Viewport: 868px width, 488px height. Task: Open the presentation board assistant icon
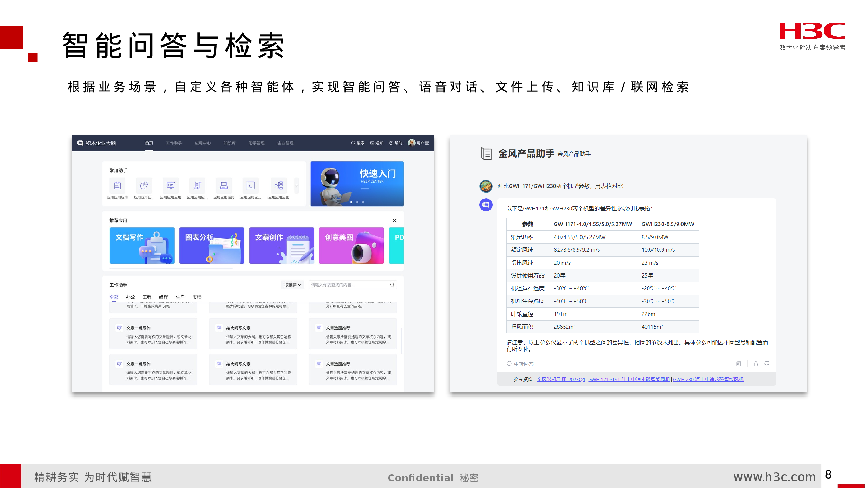coord(171,185)
